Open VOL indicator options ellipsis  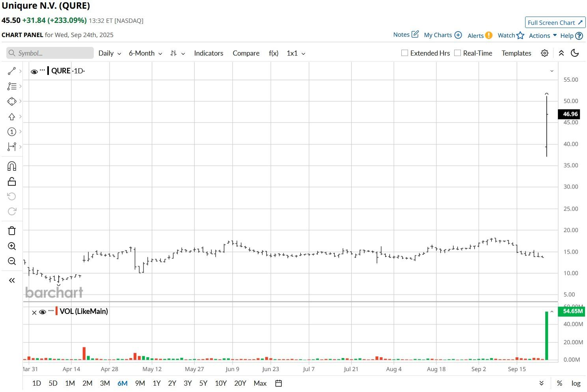coord(51,311)
